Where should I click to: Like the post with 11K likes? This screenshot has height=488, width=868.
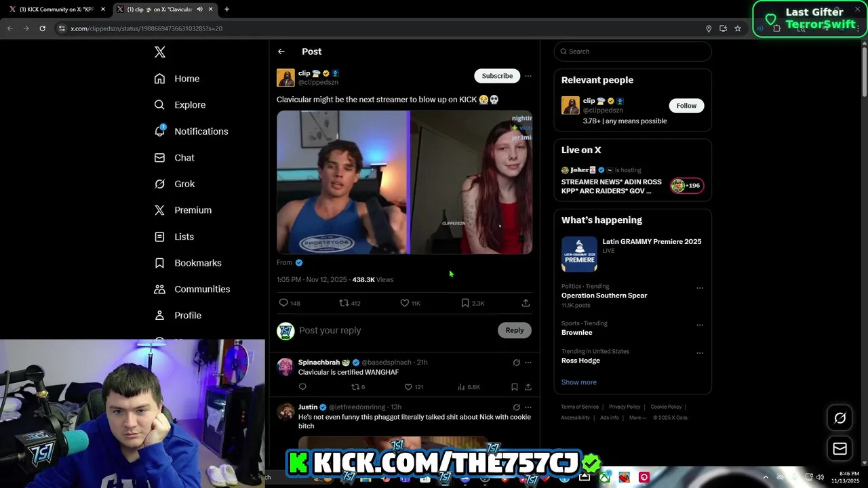click(x=405, y=303)
